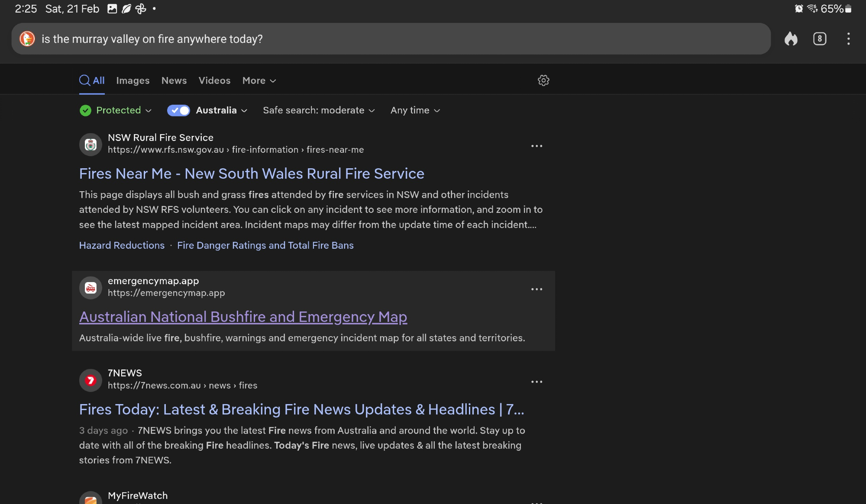Click the search settings gear icon
The height and width of the screenshot is (504, 866).
pyautogui.click(x=543, y=80)
